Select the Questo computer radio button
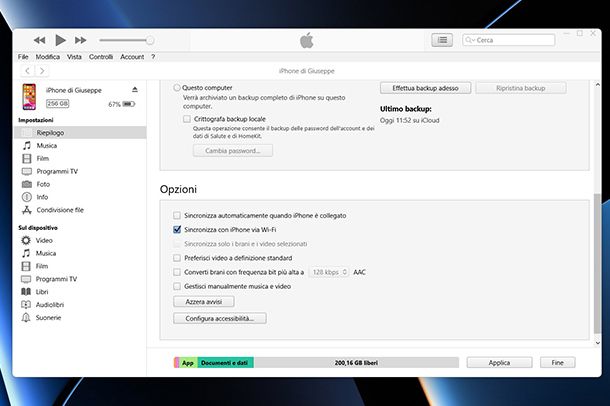The width and height of the screenshot is (610, 406). [x=177, y=88]
